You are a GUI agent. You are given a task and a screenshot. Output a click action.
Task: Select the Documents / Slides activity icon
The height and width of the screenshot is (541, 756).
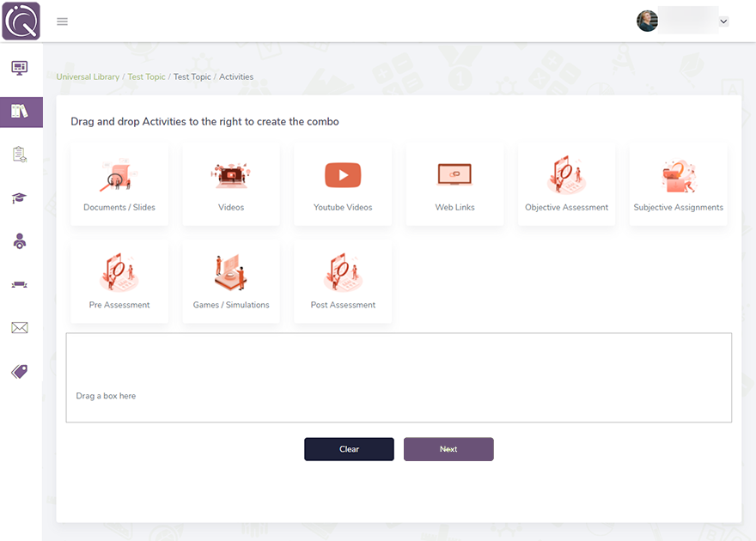point(119,175)
